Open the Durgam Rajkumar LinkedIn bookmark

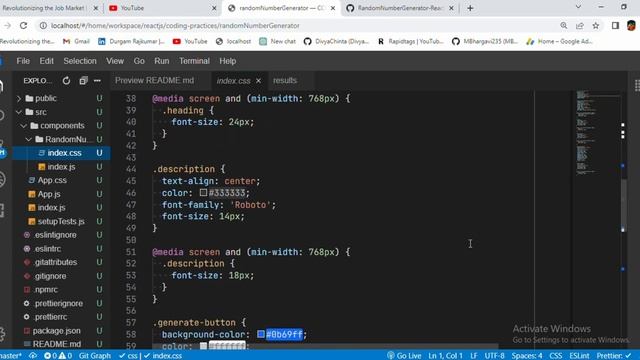131,41
